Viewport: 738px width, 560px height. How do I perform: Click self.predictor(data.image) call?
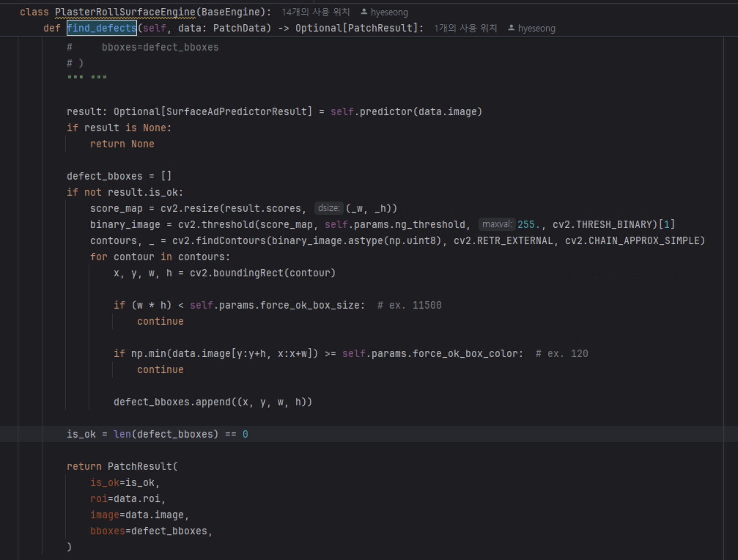point(406,112)
